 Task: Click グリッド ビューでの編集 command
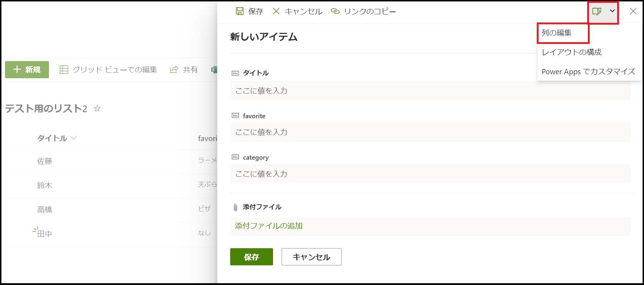[108, 70]
